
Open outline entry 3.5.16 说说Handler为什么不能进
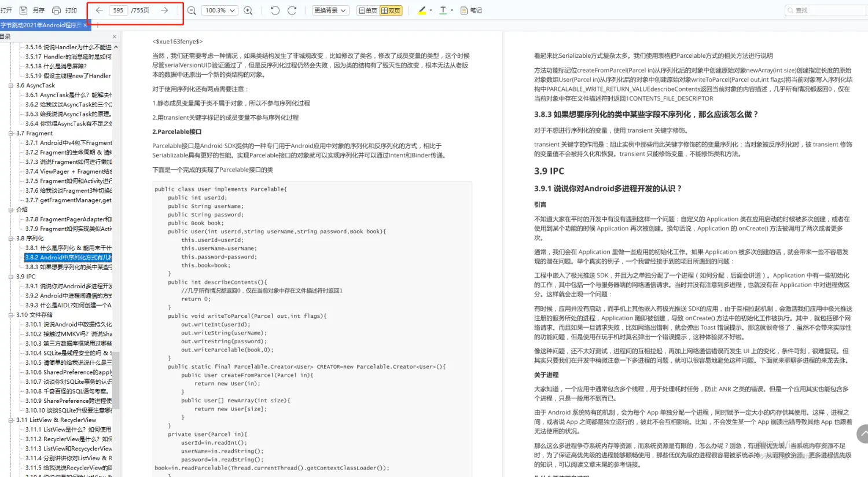[x=68, y=47]
